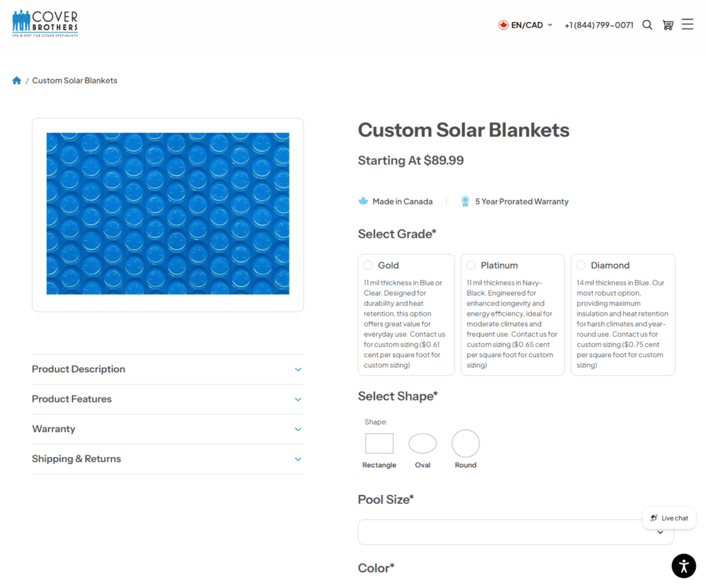Image resolution: width=706 pixels, height=588 pixels.
Task: Expand the Product Features section
Action: [x=168, y=399]
